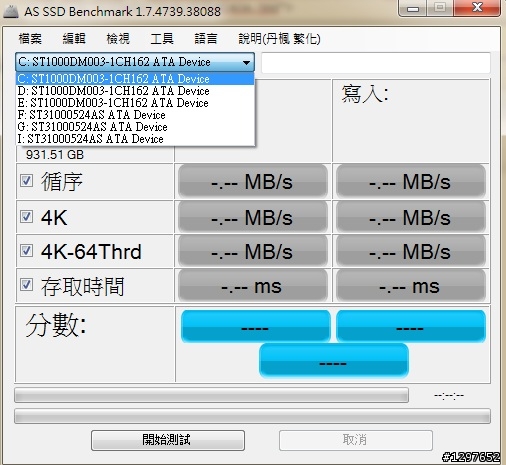Click the upper progress bar
This screenshot has width=506, height=465.
[x=211, y=395]
